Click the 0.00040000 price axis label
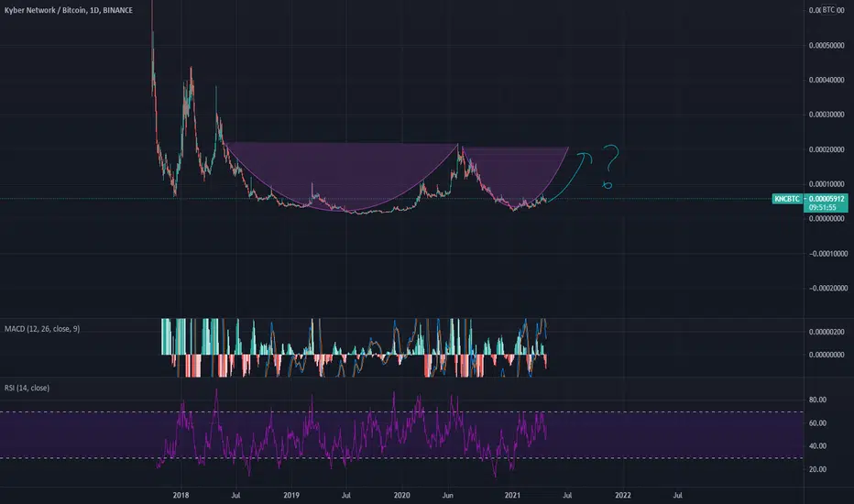This screenshot has height=504, width=854. 827,80
